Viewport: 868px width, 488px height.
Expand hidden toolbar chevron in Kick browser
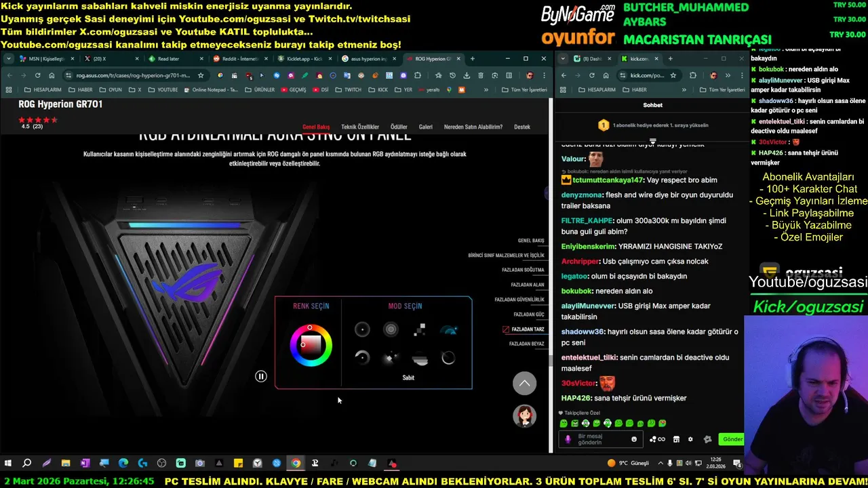pos(728,75)
